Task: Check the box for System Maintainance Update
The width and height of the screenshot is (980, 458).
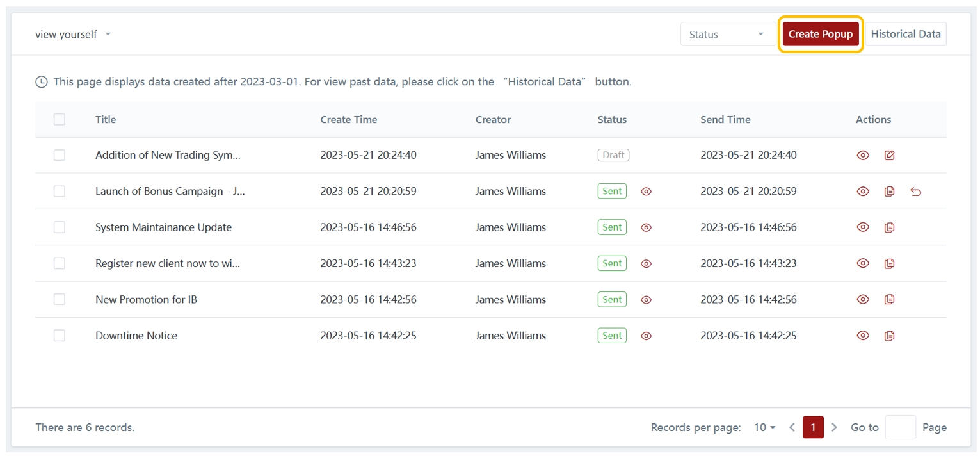Action: pos(60,227)
